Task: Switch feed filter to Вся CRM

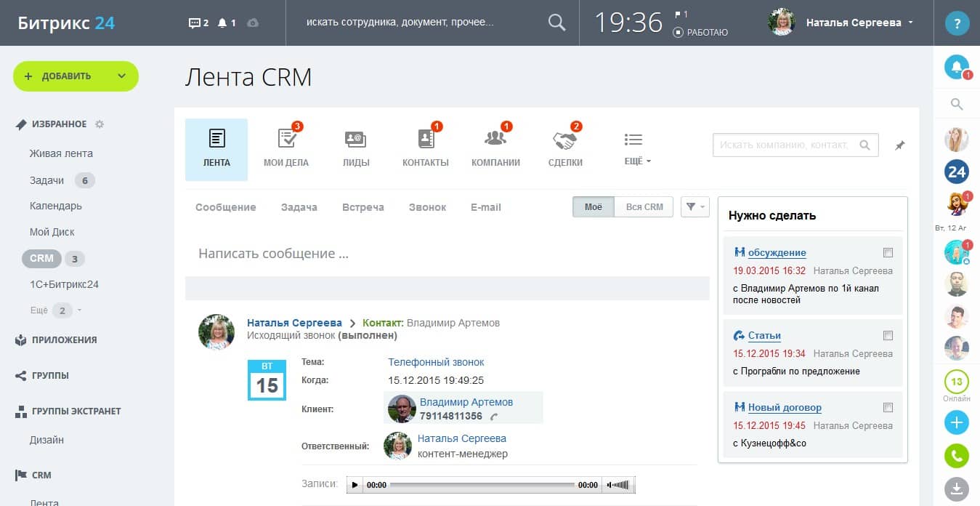Action: coord(644,207)
